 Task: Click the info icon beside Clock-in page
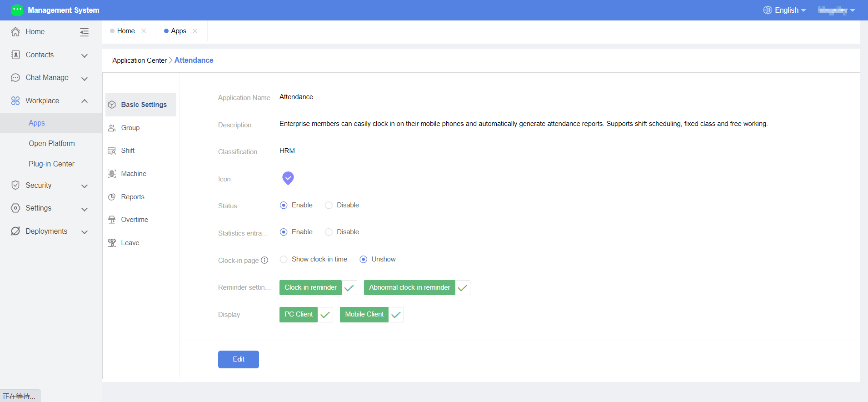click(264, 260)
